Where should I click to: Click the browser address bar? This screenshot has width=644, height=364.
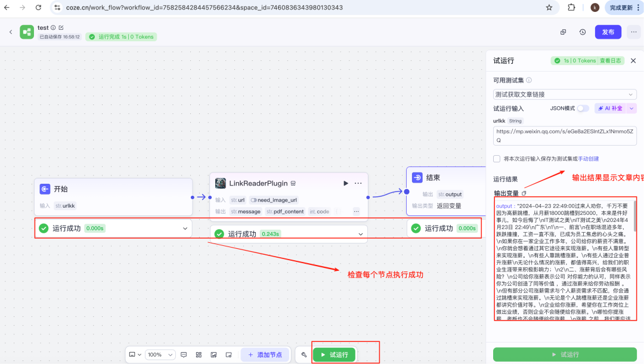coord(304,7)
